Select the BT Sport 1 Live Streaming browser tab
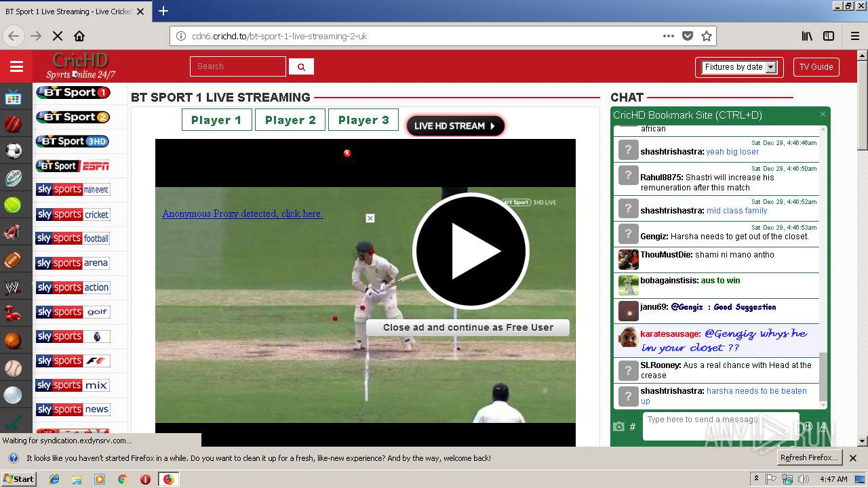 75,12
